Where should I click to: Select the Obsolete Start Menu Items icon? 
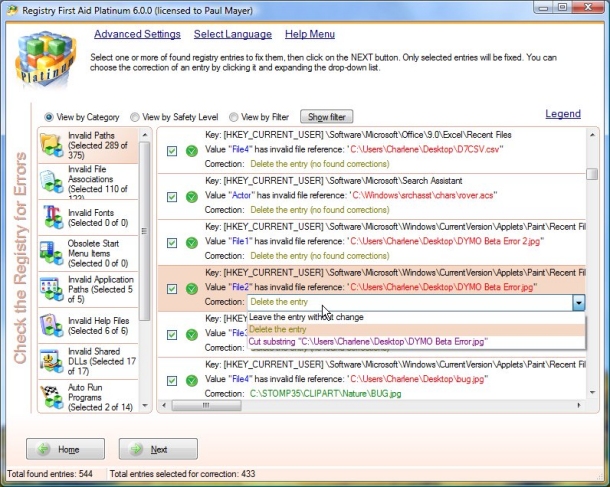(51, 253)
